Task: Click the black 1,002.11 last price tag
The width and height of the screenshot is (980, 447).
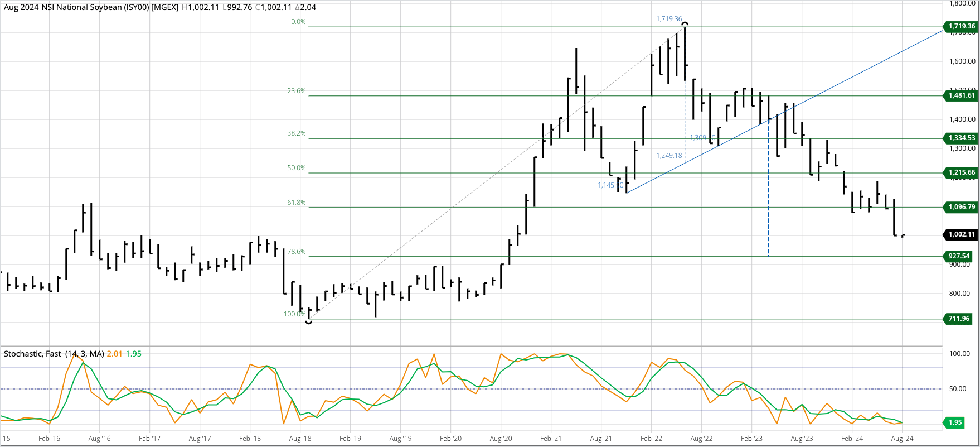Action: (961, 234)
